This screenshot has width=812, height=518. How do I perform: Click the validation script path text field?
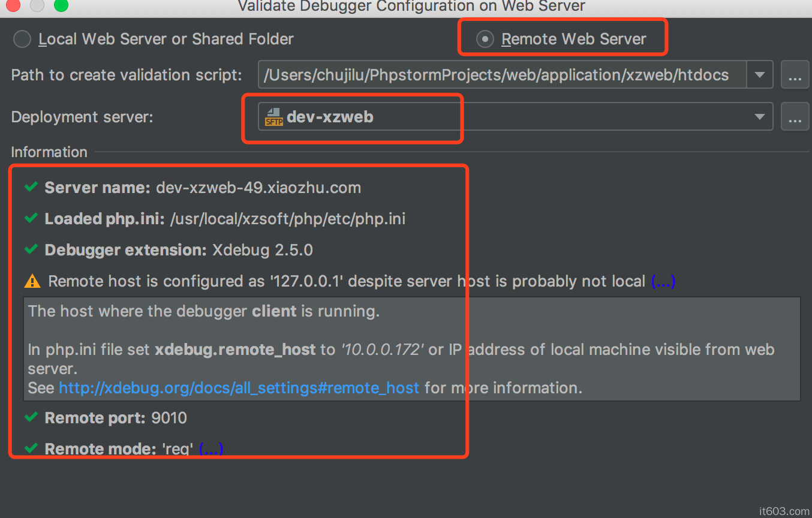coord(501,76)
